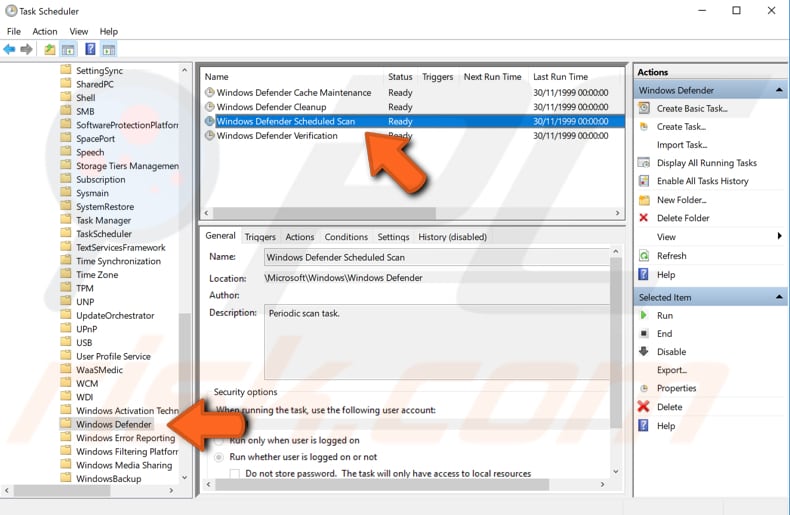Open the Action menu
This screenshot has height=515, width=790.
point(45,31)
